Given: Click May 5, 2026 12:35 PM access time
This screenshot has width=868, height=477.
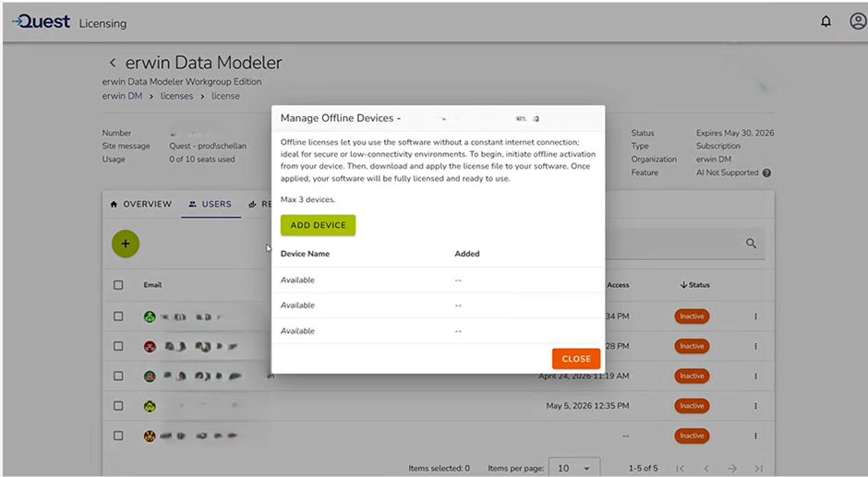Looking at the screenshot, I should [x=588, y=406].
